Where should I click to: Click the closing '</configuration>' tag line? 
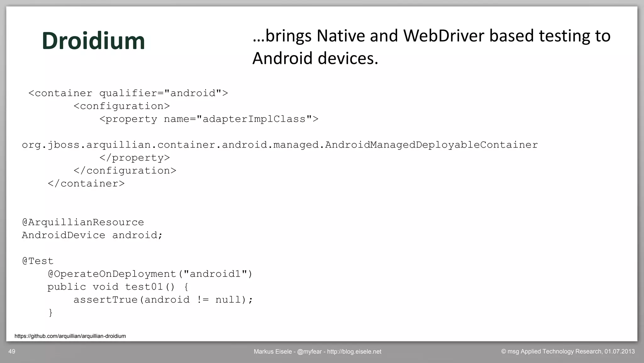pos(125,171)
